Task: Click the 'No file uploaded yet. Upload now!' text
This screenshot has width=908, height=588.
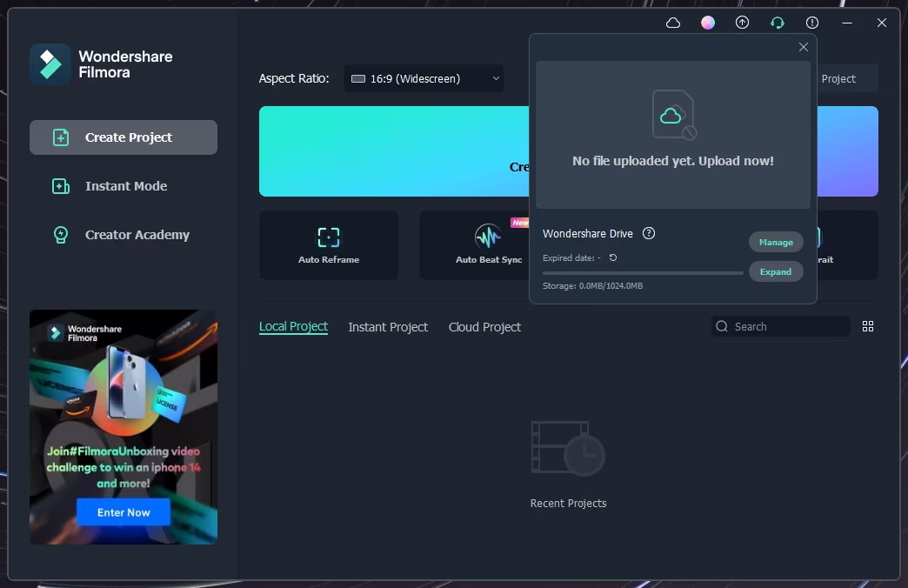Action: 673,161
